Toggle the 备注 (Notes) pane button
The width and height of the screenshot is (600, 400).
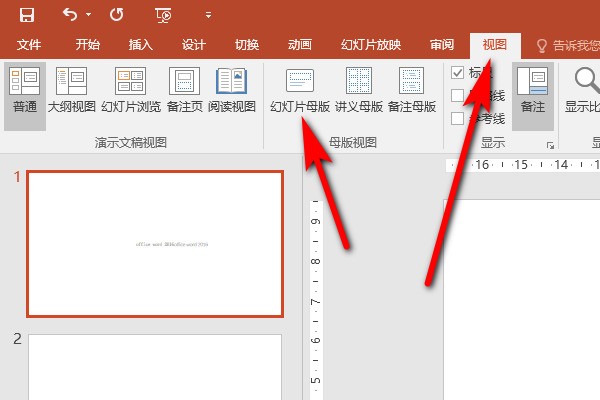pos(532,90)
